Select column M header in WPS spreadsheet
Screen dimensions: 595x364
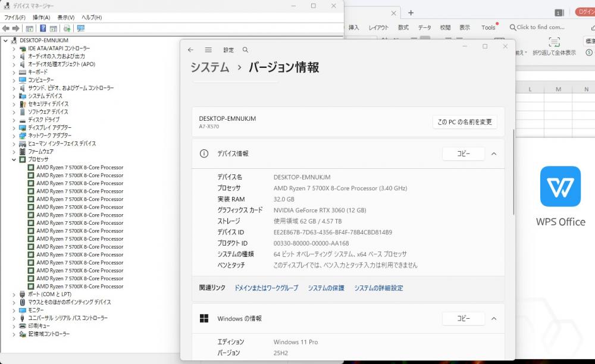tap(558, 89)
